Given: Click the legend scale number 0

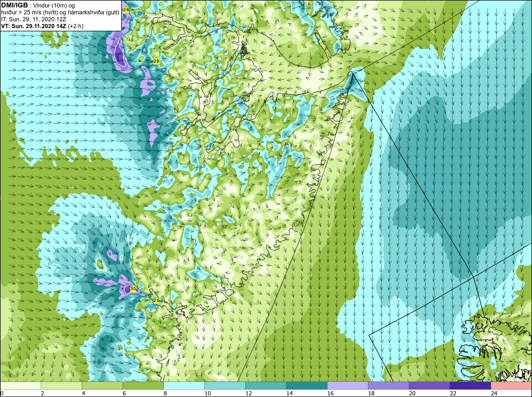Looking at the screenshot, I should (2, 393).
